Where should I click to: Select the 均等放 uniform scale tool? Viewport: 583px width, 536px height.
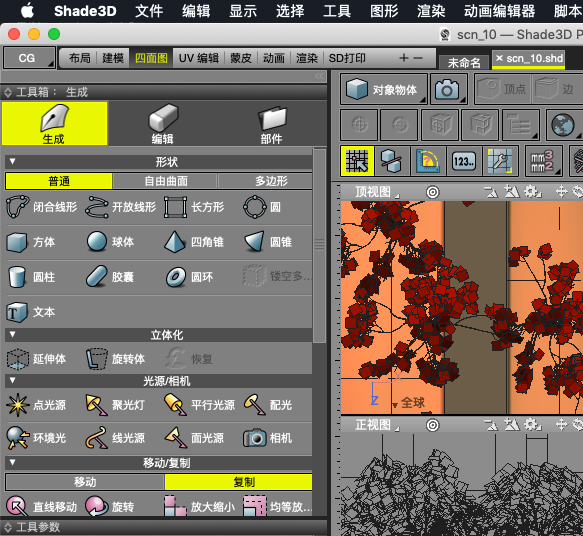pyautogui.click(x=277, y=506)
